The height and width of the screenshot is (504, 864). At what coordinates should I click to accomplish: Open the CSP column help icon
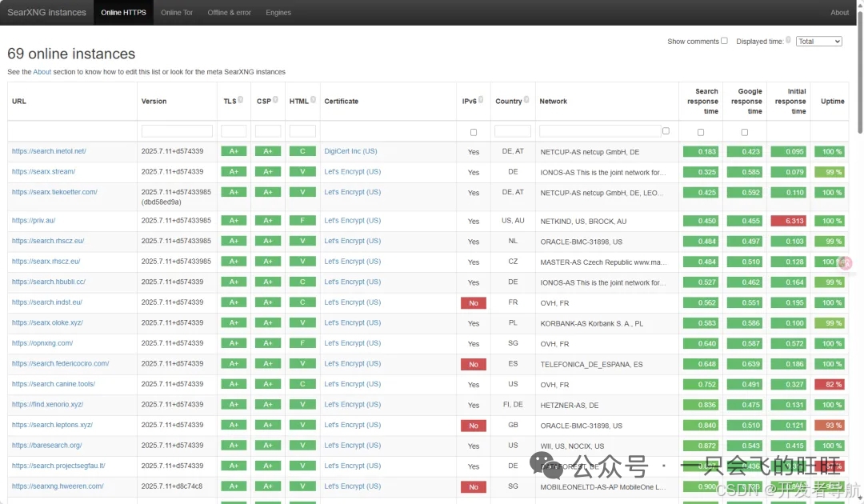tap(275, 100)
